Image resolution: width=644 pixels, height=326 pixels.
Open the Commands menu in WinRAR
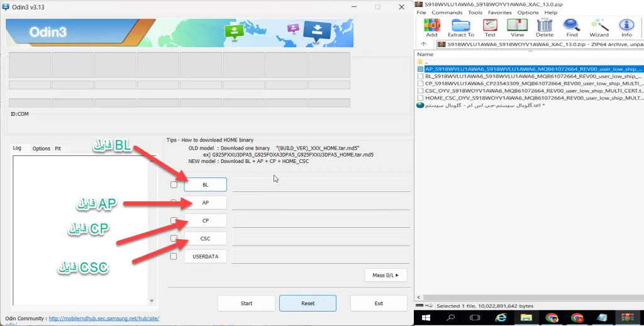[x=447, y=13]
